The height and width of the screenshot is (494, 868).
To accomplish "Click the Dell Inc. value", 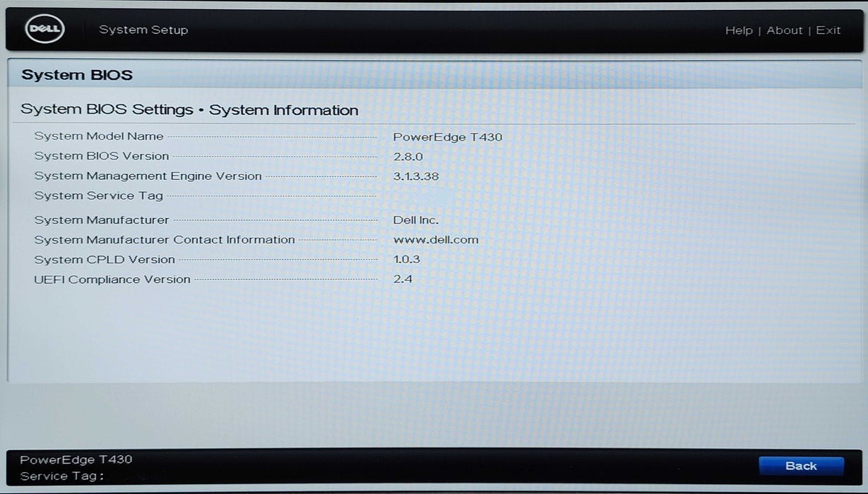I will pos(416,220).
